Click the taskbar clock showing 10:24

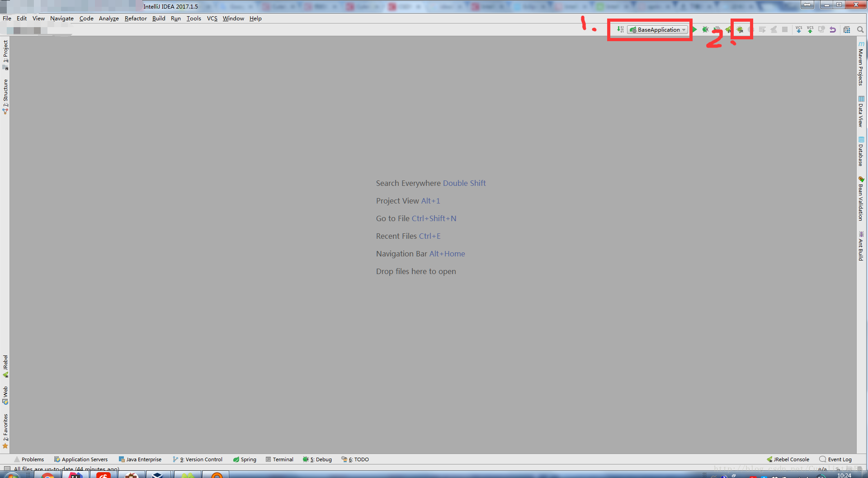coord(844,475)
